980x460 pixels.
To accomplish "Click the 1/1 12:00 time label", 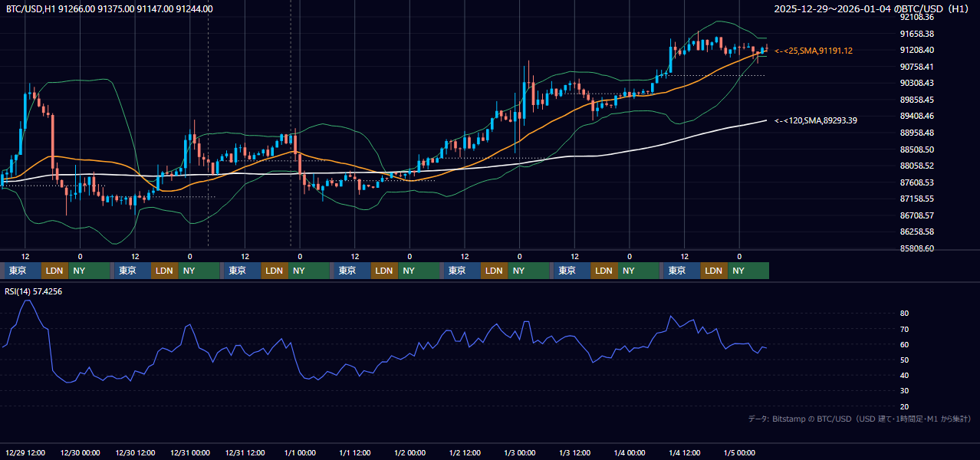I will pyautogui.click(x=355, y=453).
